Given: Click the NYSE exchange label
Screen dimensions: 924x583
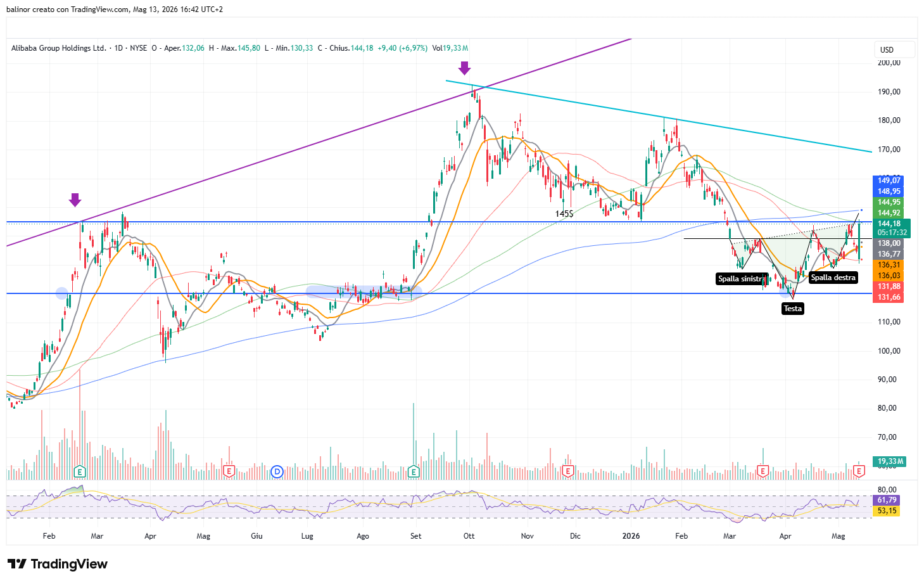Looking at the screenshot, I should 139,48.
